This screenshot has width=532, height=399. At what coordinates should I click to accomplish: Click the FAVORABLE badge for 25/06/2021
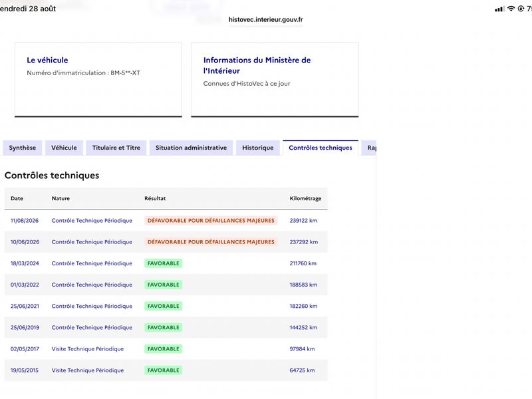[x=163, y=306]
